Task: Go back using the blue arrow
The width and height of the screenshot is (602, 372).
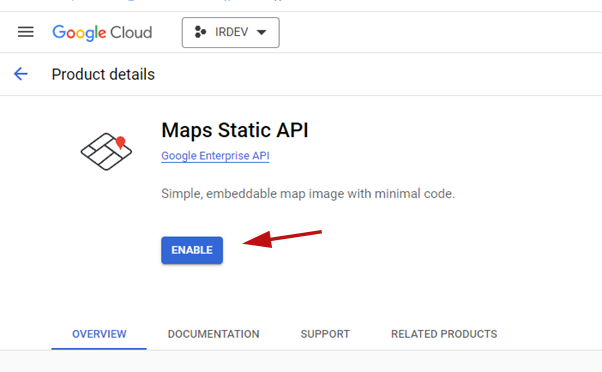Action: coord(21,74)
